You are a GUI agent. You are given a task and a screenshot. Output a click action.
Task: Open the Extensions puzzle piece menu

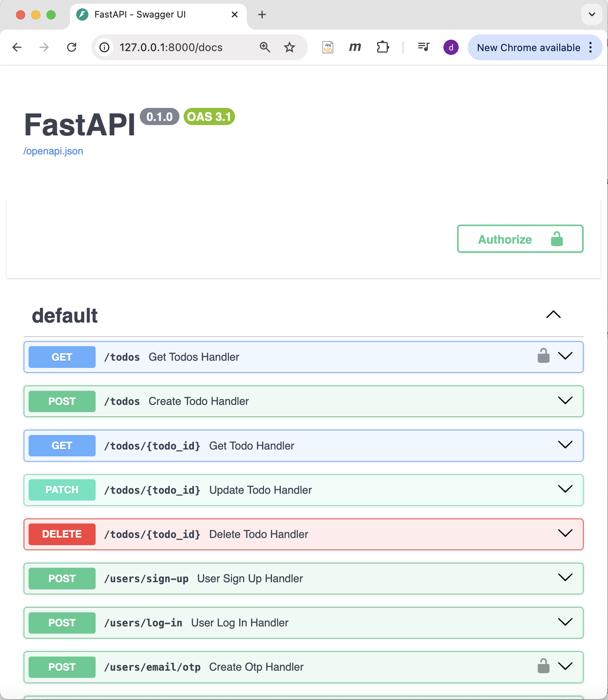(x=383, y=47)
